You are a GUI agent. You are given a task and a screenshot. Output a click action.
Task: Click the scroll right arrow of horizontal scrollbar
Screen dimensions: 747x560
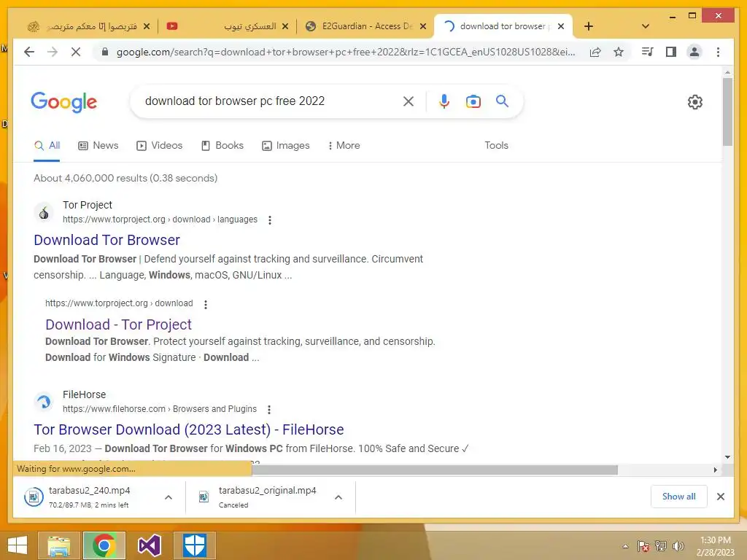click(x=715, y=470)
